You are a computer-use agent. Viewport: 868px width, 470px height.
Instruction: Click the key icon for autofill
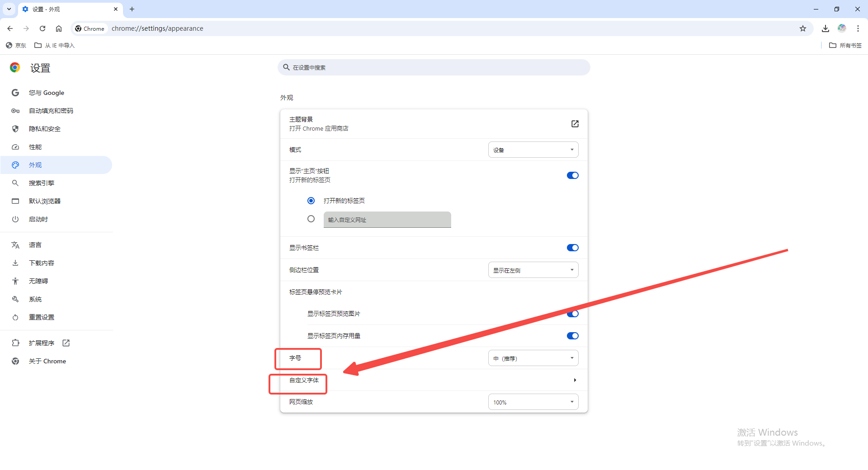[15, 111]
